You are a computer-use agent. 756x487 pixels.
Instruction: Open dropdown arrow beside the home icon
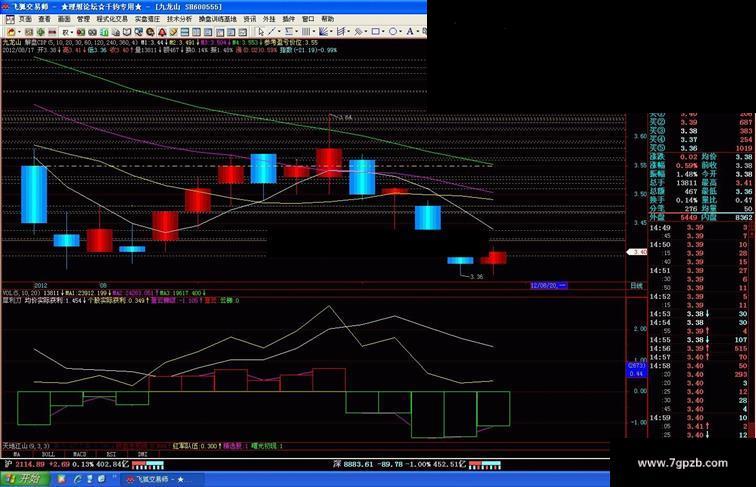click(x=19, y=32)
